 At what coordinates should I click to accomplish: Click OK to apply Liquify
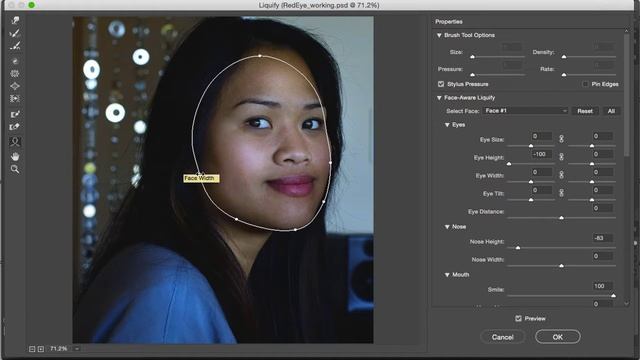point(558,337)
